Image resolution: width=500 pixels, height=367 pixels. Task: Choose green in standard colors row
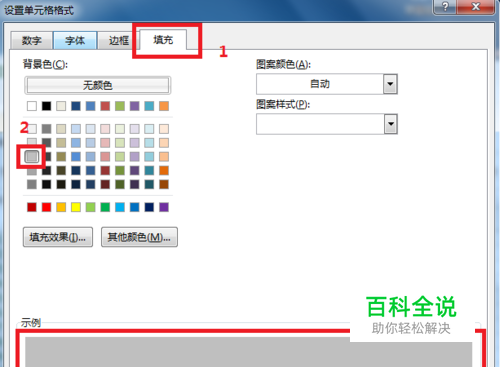105,207
